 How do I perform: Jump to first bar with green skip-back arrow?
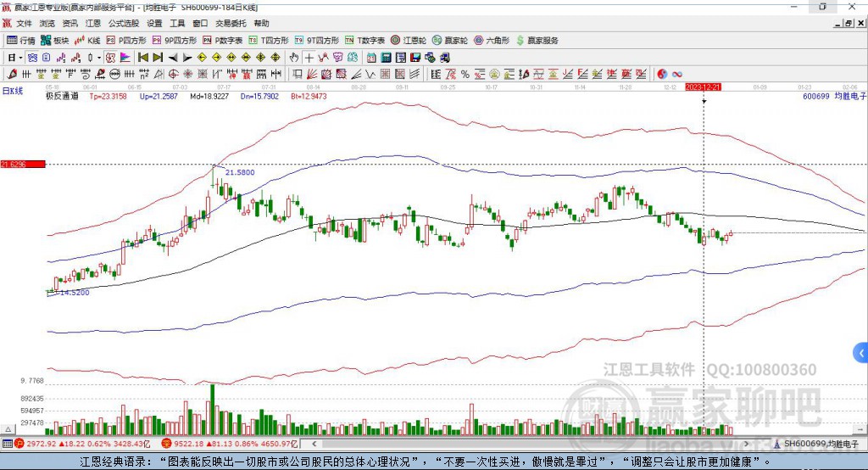[142, 58]
